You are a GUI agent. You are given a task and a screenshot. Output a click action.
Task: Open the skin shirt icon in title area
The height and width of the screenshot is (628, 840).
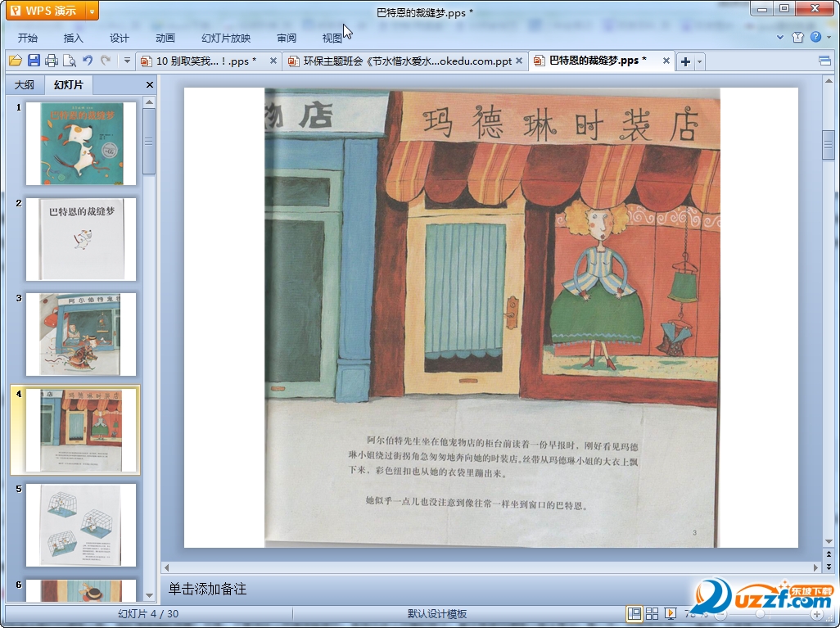pos(797,37)
